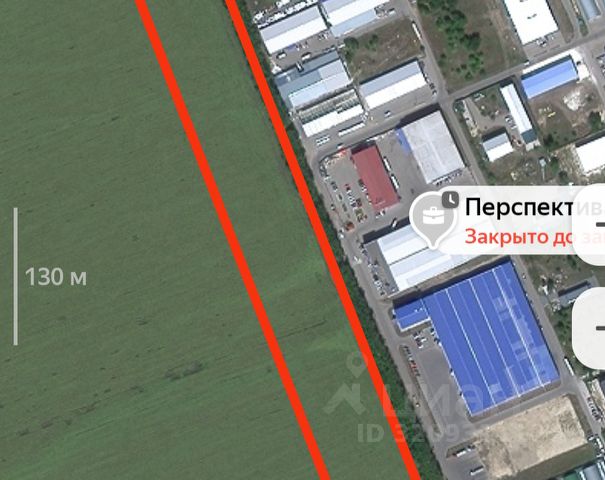
Task: Click the small blue-roofed building top right
Action: click(549, 78)
